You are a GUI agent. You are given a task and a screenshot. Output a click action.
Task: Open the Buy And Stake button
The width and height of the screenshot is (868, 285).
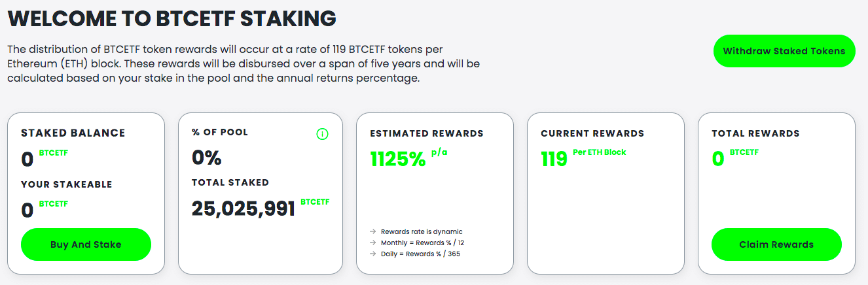click(86, 244)
